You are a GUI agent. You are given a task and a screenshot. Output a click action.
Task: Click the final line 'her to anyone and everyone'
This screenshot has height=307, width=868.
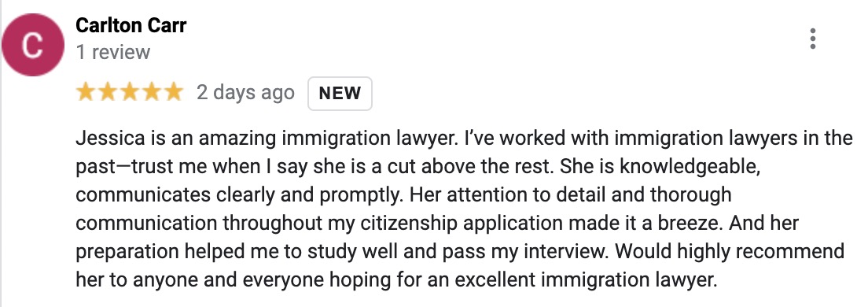coord(396,280)
